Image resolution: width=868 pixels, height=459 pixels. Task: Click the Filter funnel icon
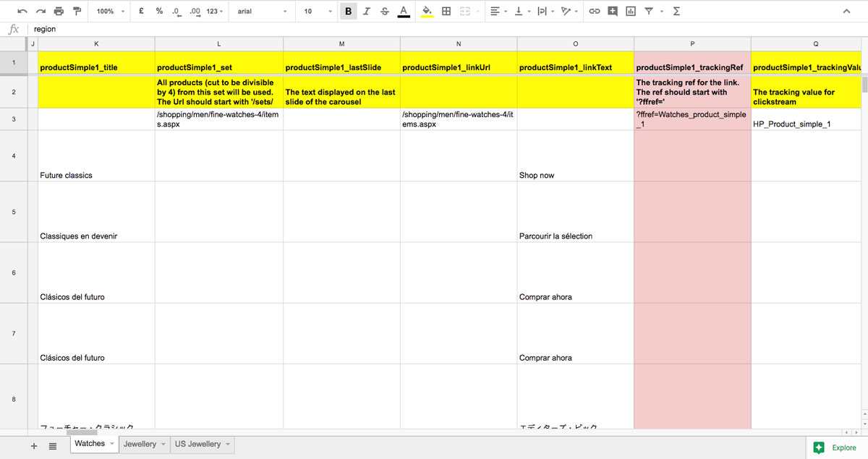pyautogui.click(x=649, y=12)
